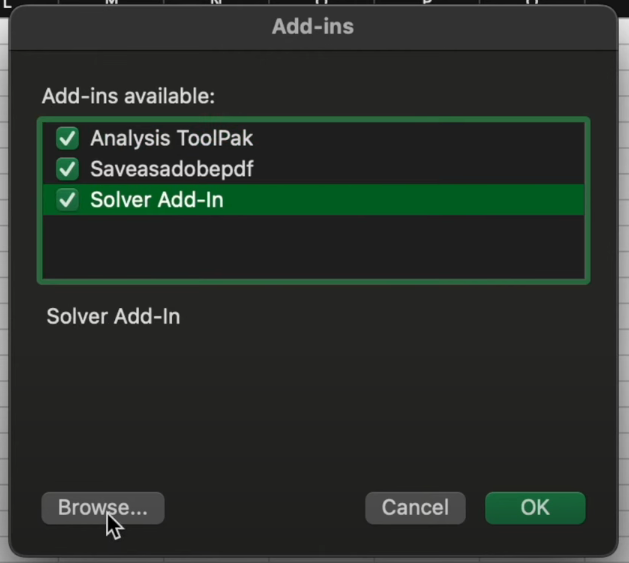Click the spreadsheet strip below the dialog

click(312, 558)
